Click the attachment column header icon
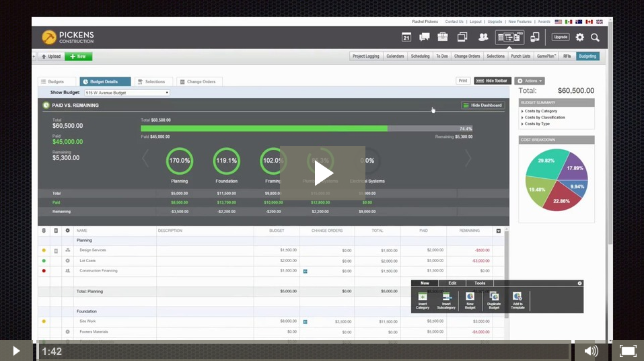Image resolution: width=644 pixels, height=361 pixels. 44,231
